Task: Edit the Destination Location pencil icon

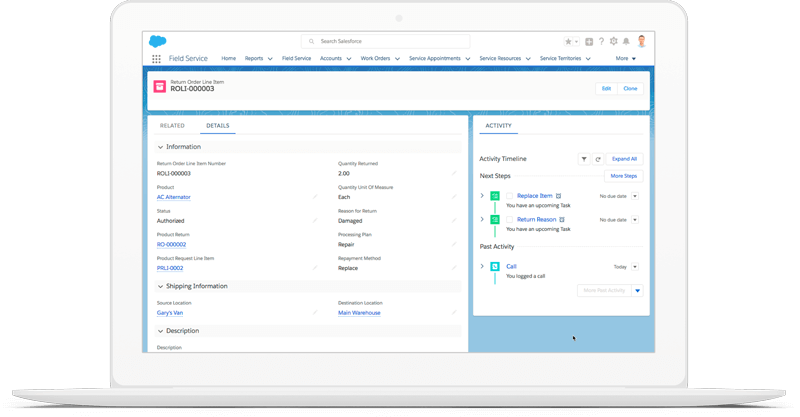Action: tap(454, 312)
